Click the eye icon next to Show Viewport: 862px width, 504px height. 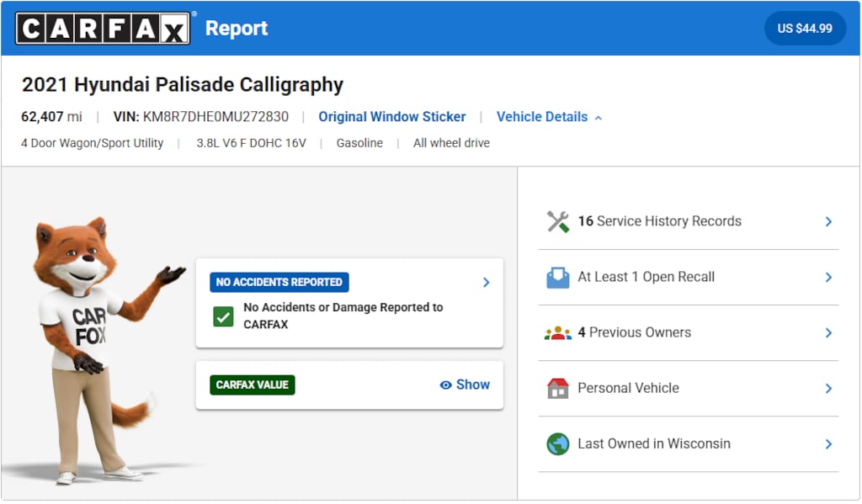[x=446, y=385]
